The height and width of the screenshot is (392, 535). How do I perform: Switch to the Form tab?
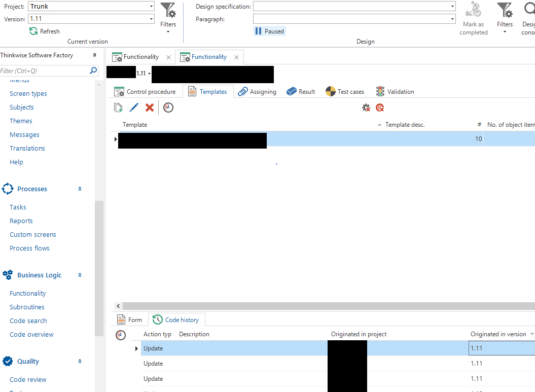[x=130, y=320]
